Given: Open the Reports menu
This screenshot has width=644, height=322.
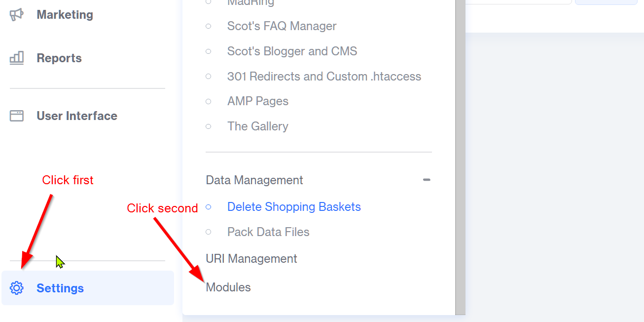Looking at the screenshot, I should tap(59, 58).
